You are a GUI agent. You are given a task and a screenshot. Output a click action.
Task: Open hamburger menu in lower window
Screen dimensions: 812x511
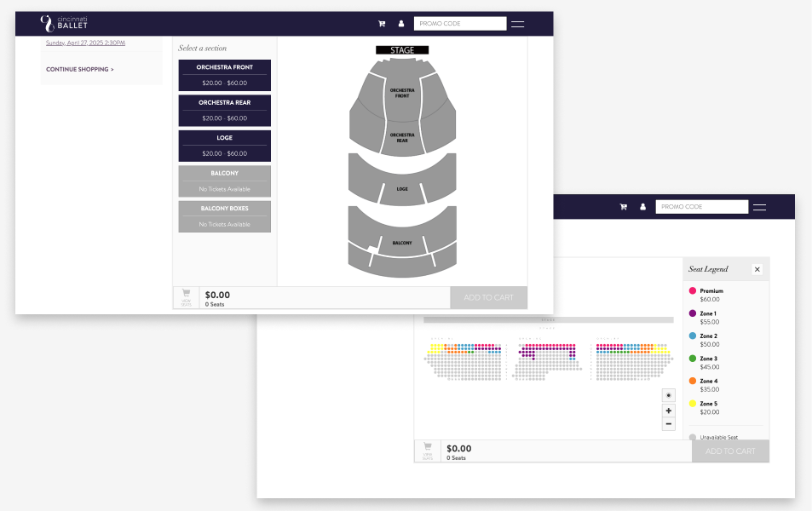pos(759,207)
